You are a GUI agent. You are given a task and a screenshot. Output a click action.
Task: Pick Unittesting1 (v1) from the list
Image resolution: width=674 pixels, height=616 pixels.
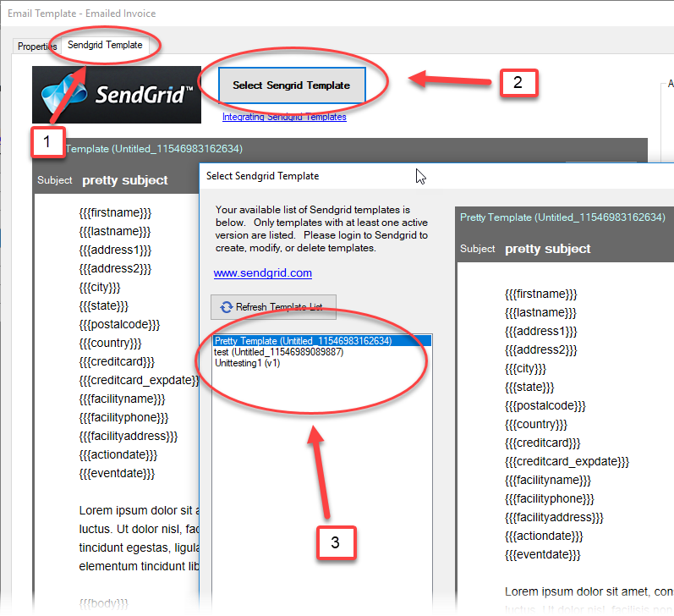click(x=247, y=363)
